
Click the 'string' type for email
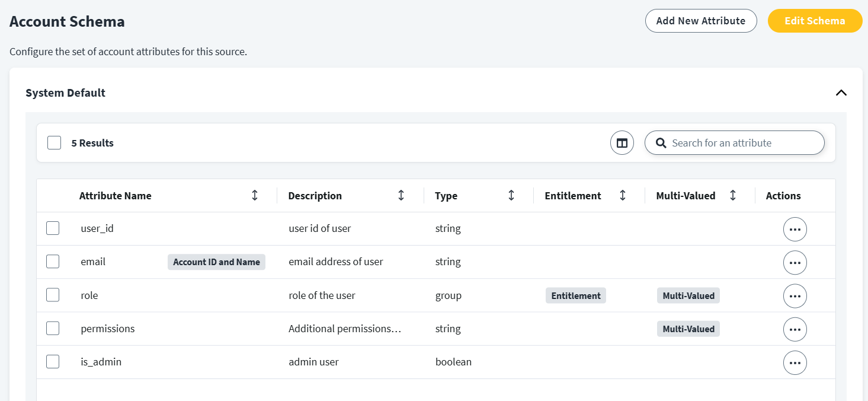coord(448,262)
